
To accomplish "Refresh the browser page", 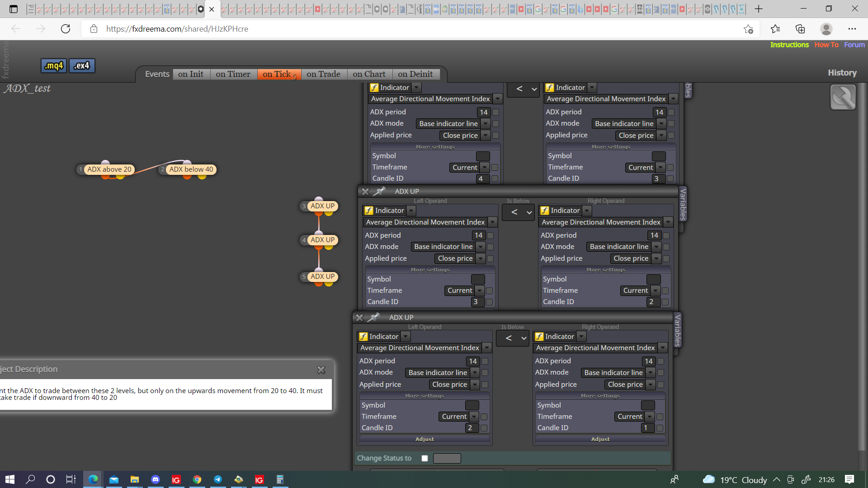I will [66, 29].
